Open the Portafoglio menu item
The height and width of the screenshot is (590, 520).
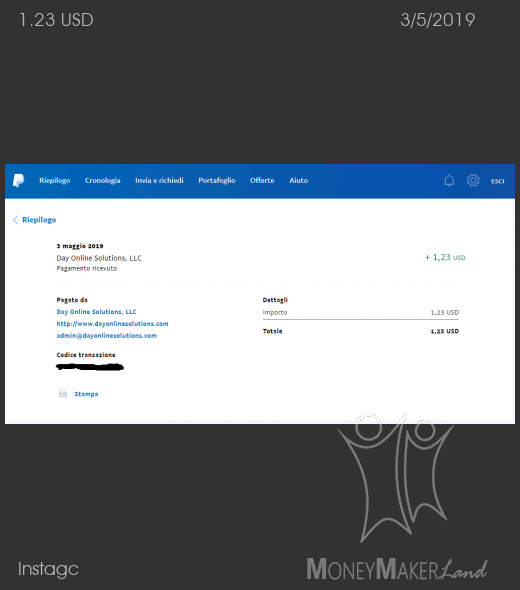click(217, 181)
